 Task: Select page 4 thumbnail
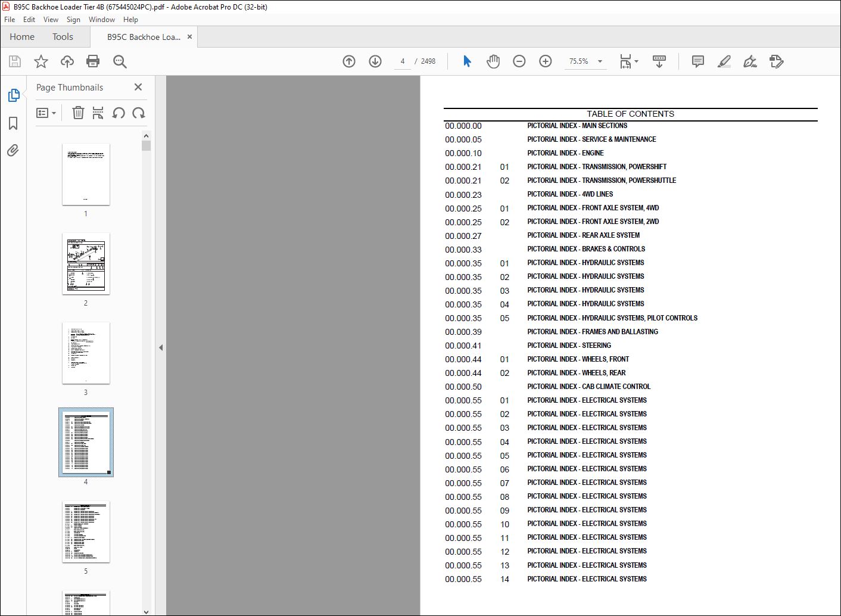[86, 442]
